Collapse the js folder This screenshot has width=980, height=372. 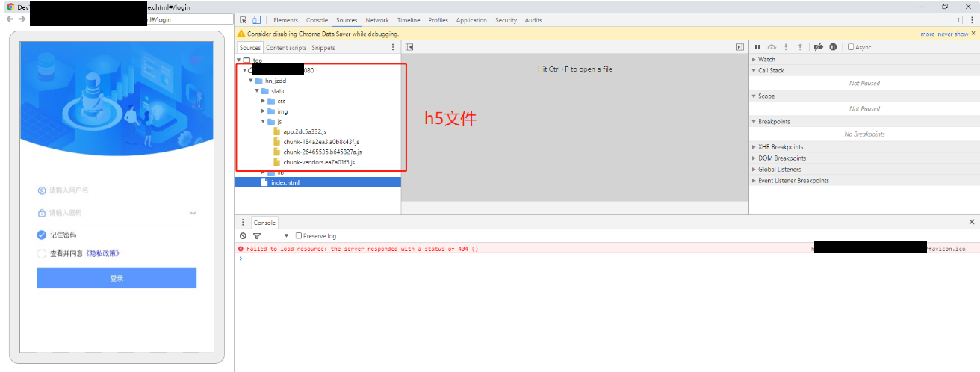(x=263, y=121)
